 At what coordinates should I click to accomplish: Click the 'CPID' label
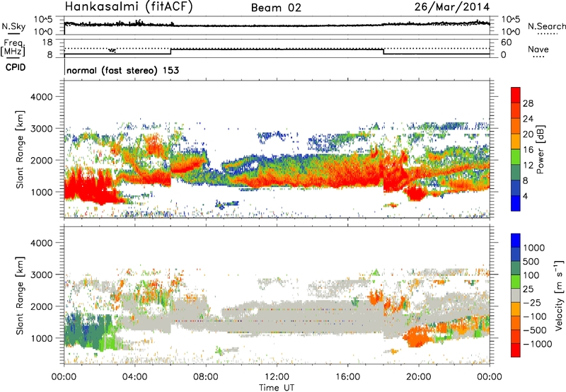[16, 67]
